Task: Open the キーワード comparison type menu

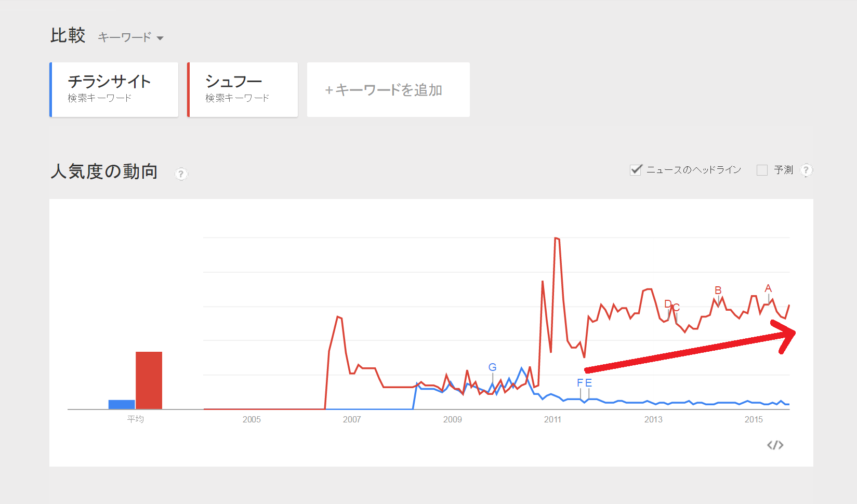Action: (x=130, y=37)
